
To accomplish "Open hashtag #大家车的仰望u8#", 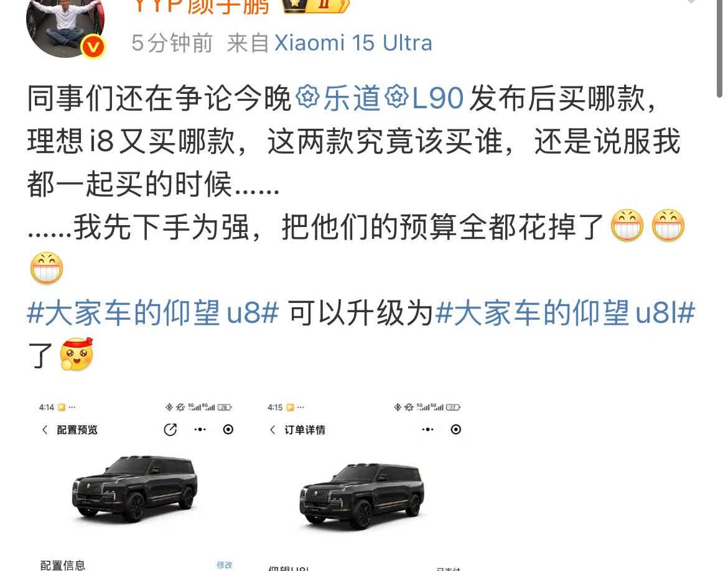I will (152, 312).
